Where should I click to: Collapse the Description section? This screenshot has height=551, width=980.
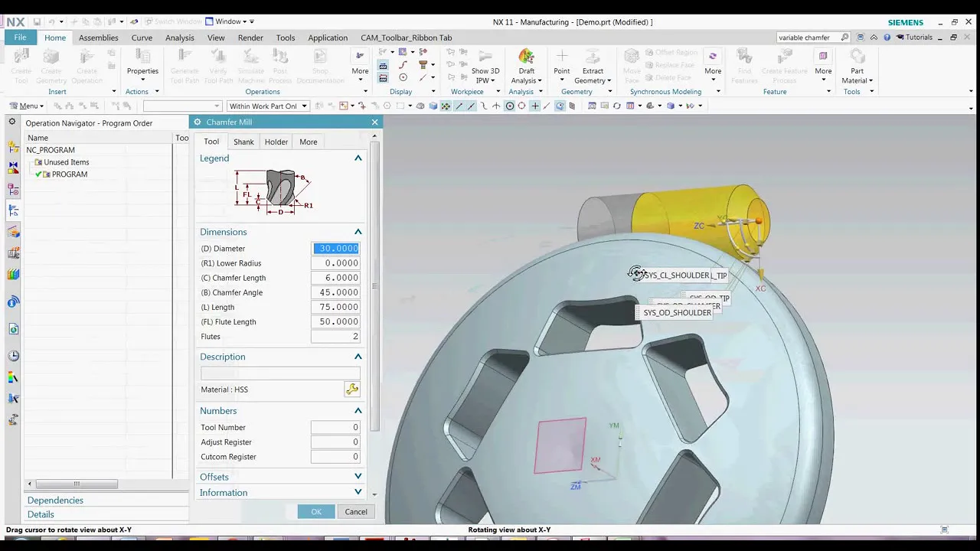click(x=358, y=357)
